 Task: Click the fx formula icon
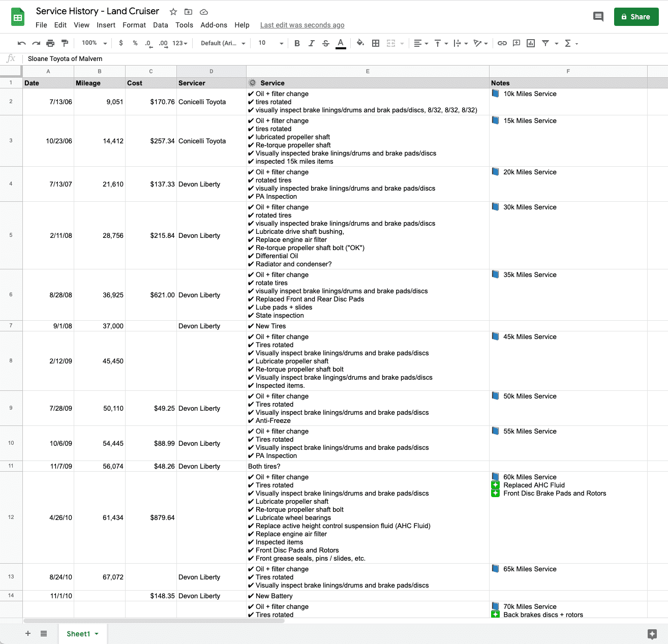(11, 58)
